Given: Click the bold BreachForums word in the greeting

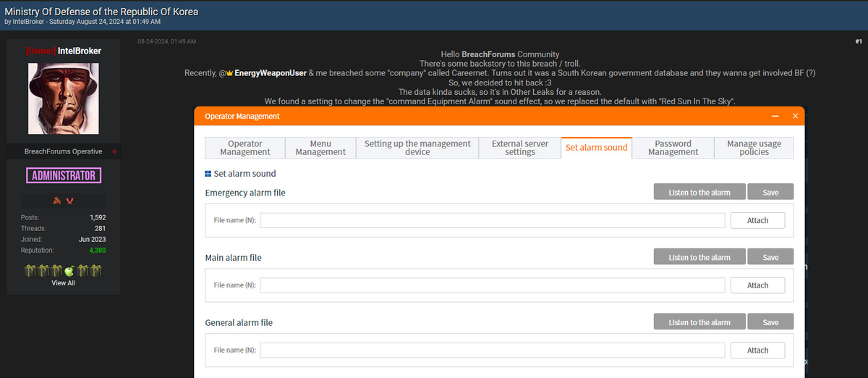Looking at the screenshot, I should tap(489, 54).
